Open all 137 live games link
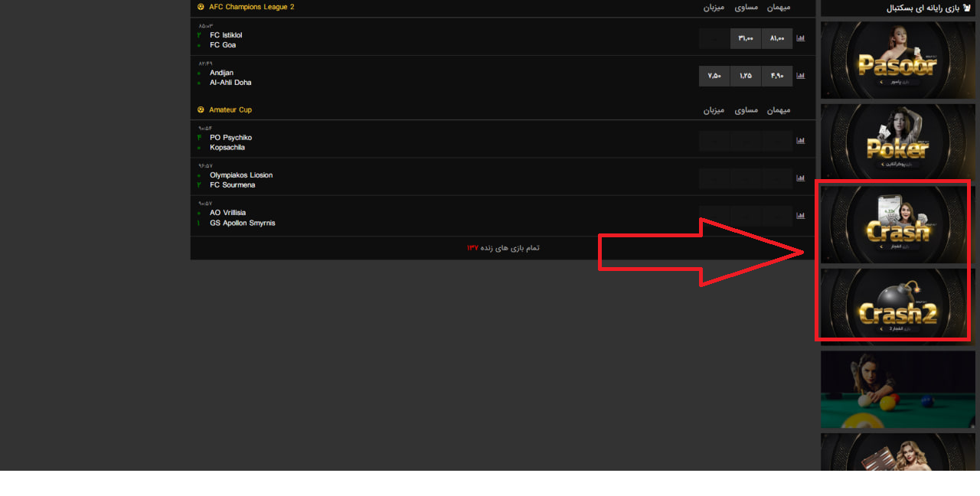 pyautogui.click(x=503, y=248)
